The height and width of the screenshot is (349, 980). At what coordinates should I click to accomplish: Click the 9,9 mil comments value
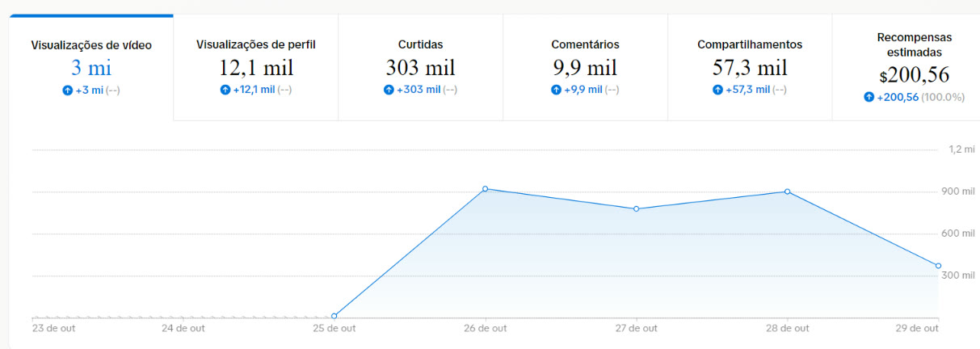(x=585, y=67)
